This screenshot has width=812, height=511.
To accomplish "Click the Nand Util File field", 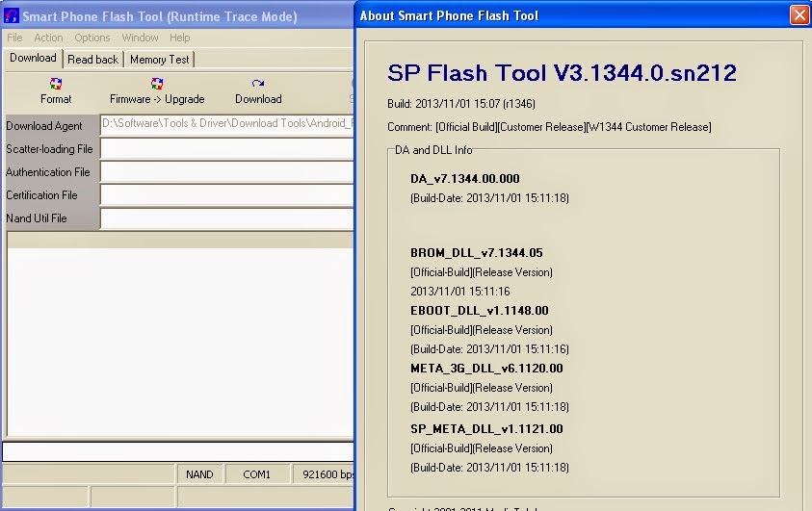I will pyautogui.click(x=226, y=218).
